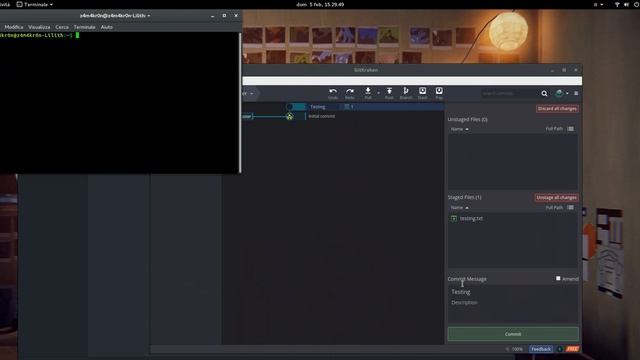Click the terminal scrollbar

pyautogui.click(x=240, y=102)
